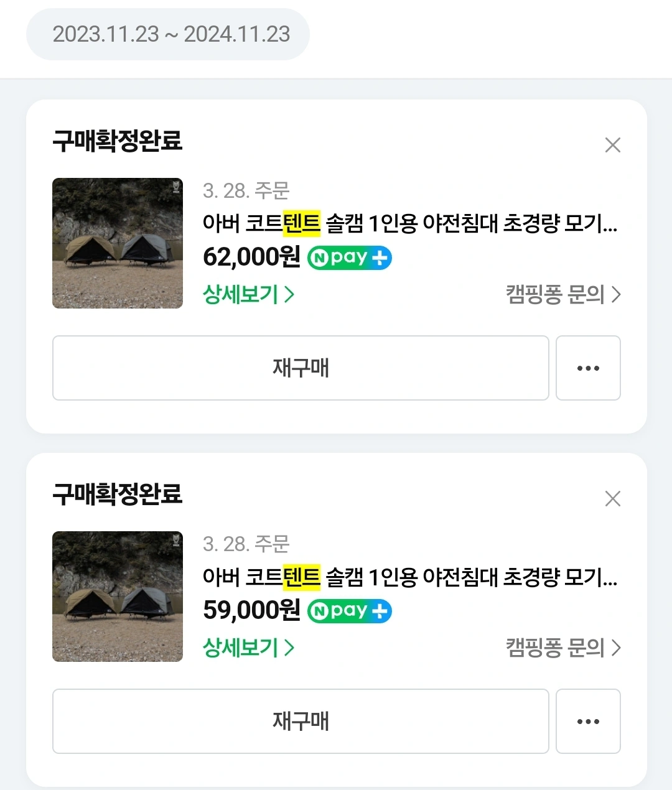Open the three-dot menu of the 62,000원 order
The width and height of the screenshot is (672, 790).
[588, 368]
